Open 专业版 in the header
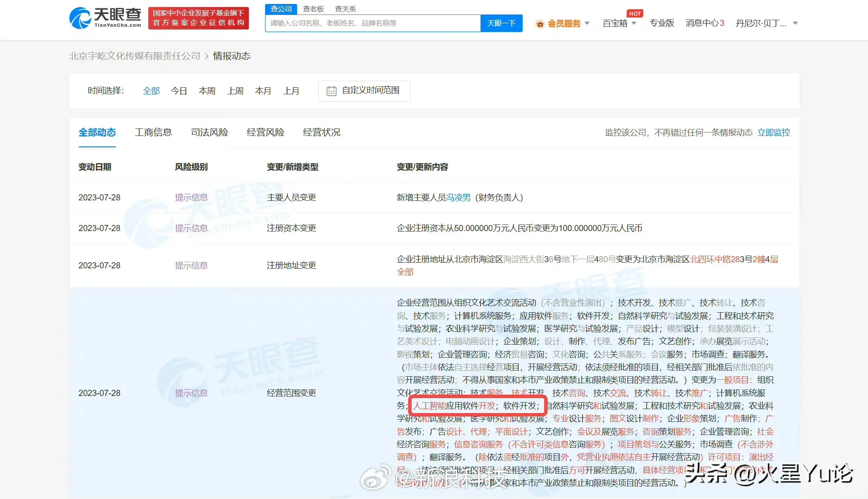 (662, 23)
